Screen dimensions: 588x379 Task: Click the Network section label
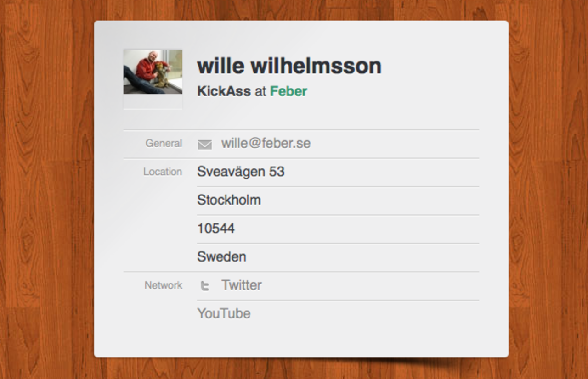click(x=164, y=285)
